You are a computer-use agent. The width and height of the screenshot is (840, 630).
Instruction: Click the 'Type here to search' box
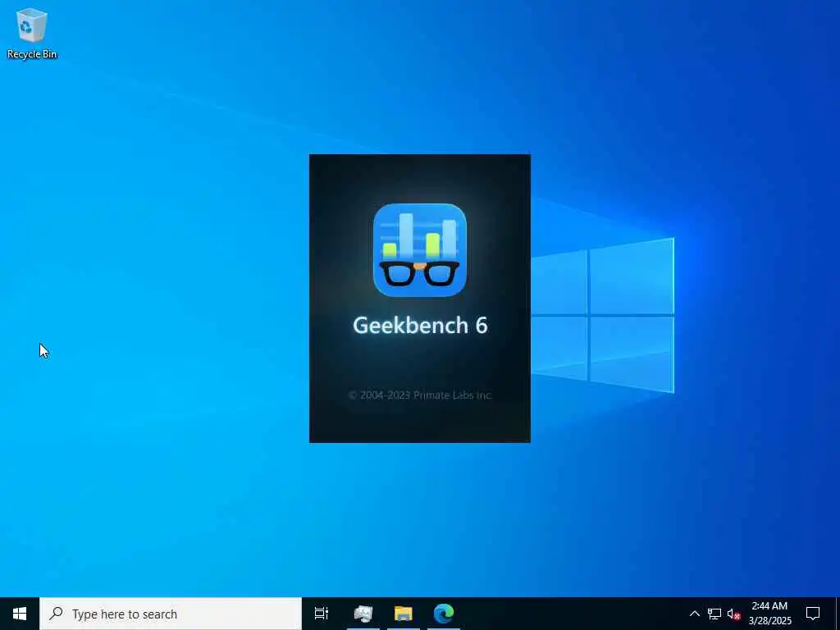point(171,614)
